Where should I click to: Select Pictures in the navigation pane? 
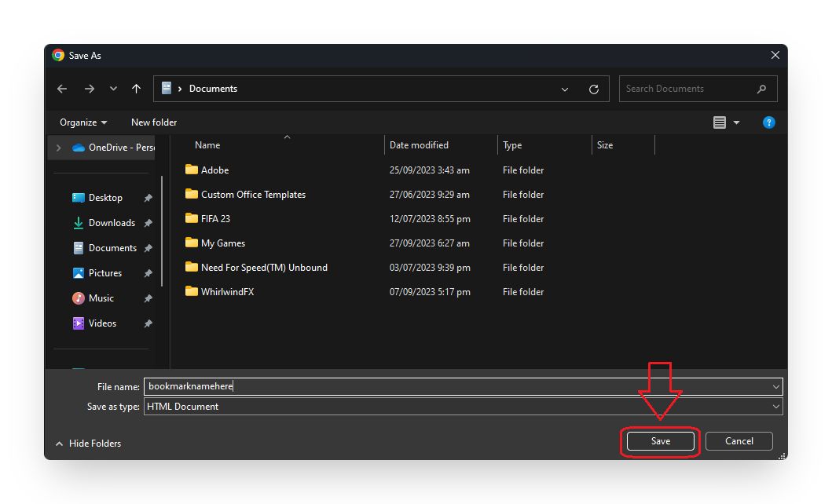pyautogui.click(x=105, y=273)
